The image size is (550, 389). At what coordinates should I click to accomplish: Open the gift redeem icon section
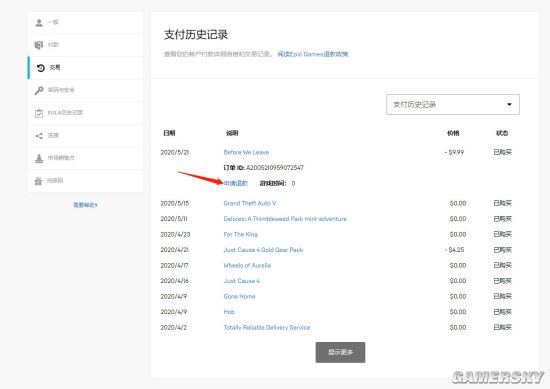point(38,181)
